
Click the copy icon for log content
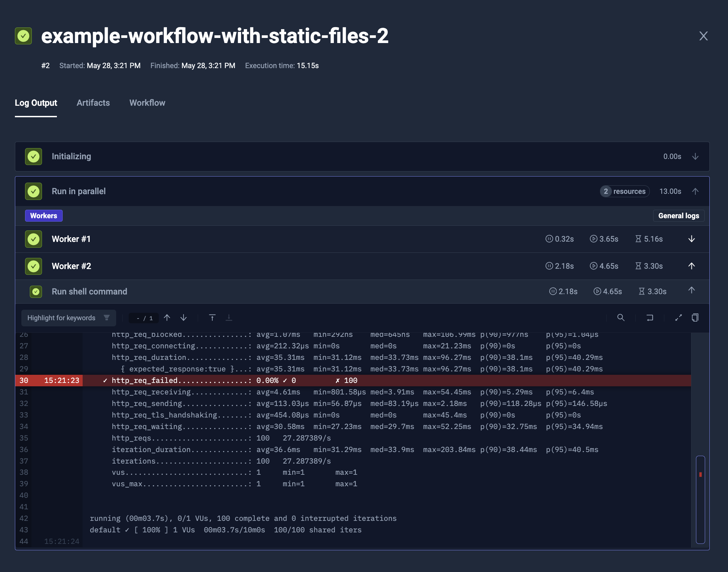tap(695, 318)
